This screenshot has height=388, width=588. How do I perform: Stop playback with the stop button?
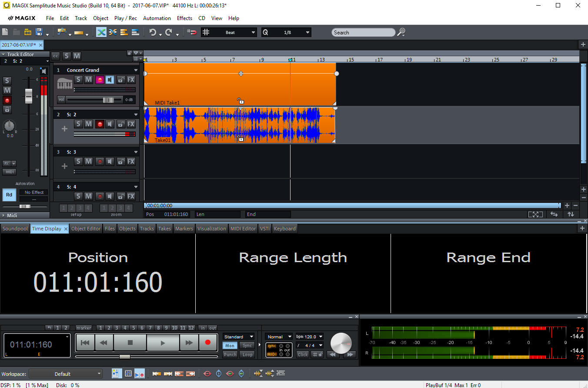(x=130, y=343)
